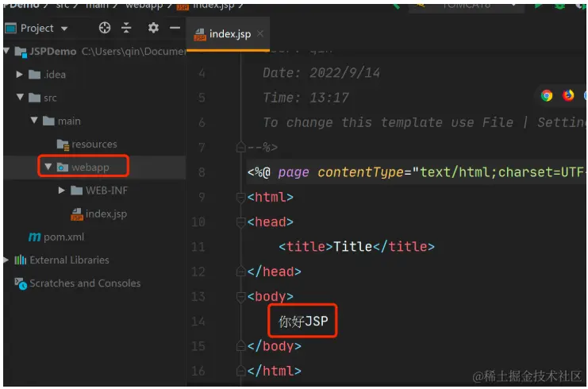Image resolution: width=588 pixels, height=389 pixels.
Task: Select the resources folder
Action: pos(94,144)
